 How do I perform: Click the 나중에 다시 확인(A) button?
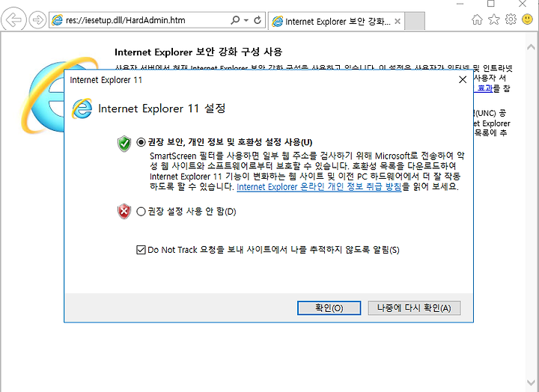(x=414, y=307)
